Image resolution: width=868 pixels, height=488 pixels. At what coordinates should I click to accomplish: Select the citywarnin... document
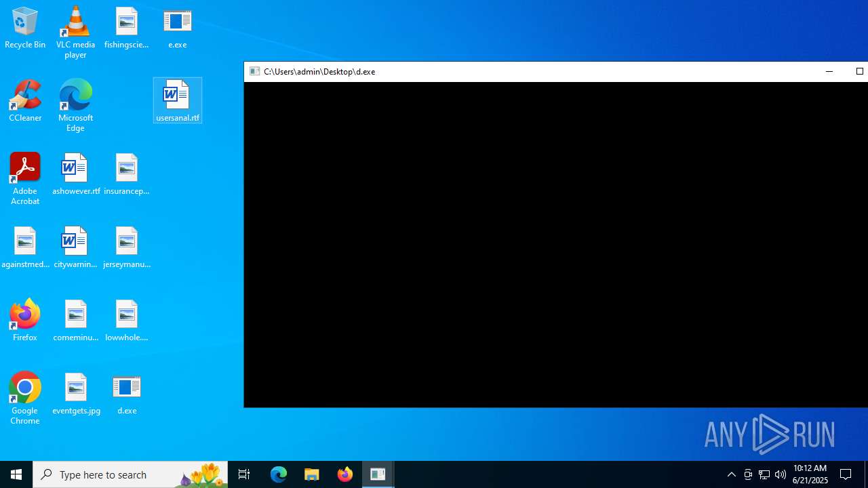click(x=75, y=248)
